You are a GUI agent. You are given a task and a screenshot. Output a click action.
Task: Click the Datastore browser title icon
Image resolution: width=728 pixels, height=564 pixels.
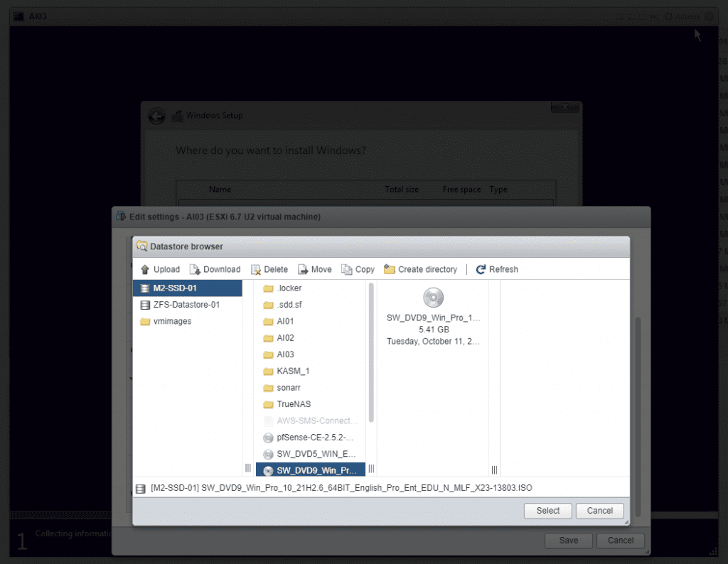coord(141,246)
